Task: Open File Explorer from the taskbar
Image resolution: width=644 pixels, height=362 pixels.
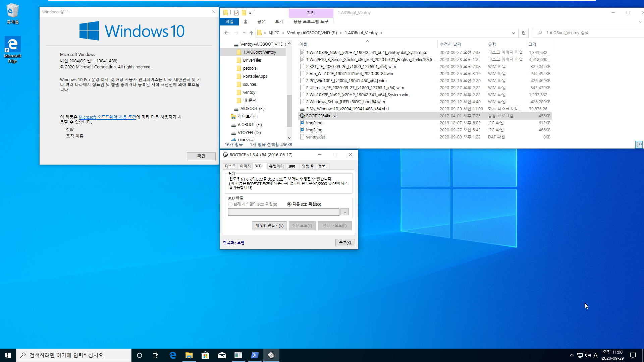Action: tap(189, 355)
